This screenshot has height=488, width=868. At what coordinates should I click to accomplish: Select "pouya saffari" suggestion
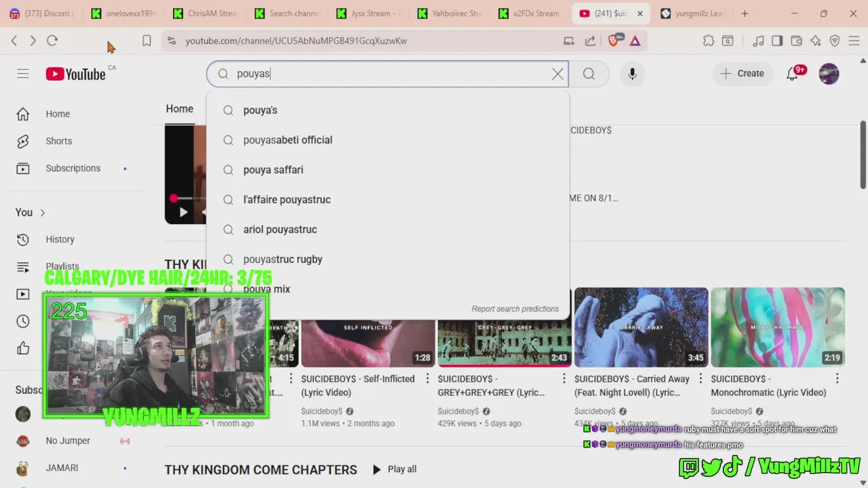(388, 169)
